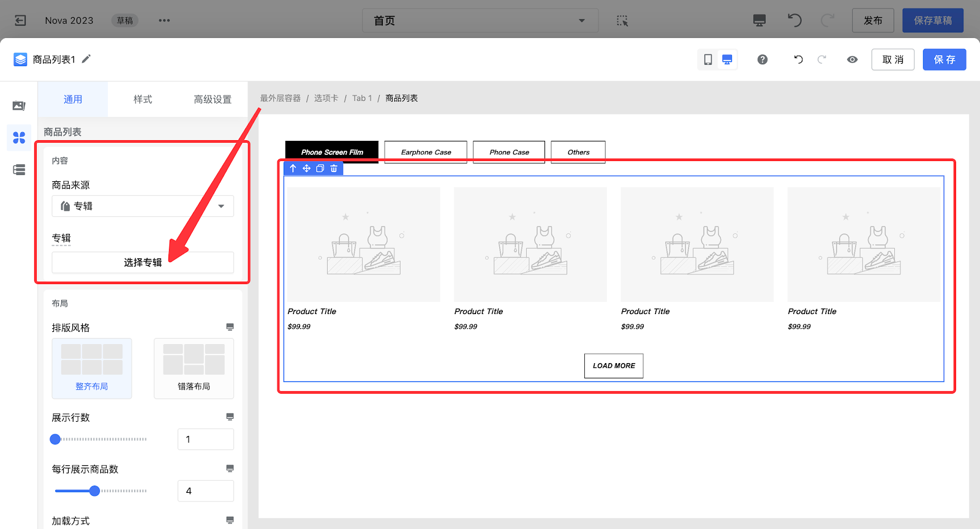This screenshot has height=529, width=980.
Task: Switch to mobile device preview icon
Action: 708,59
